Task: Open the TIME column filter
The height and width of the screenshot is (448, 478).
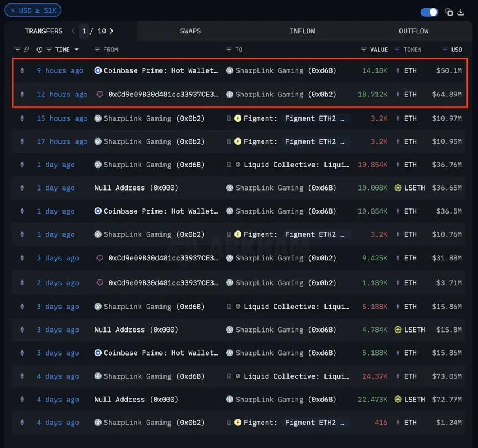Action: point(49,50)
